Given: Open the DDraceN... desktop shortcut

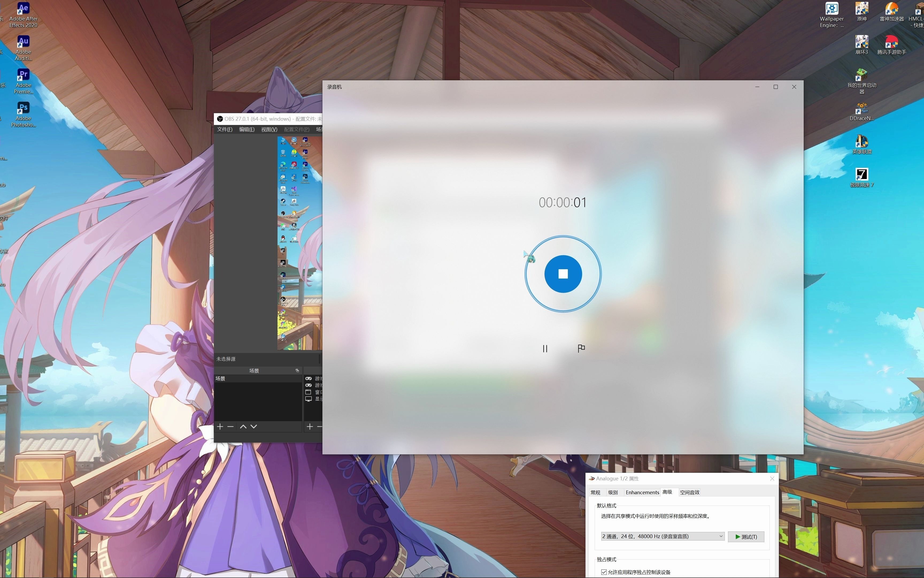Looking at the screenshot, I should point(862,112).
